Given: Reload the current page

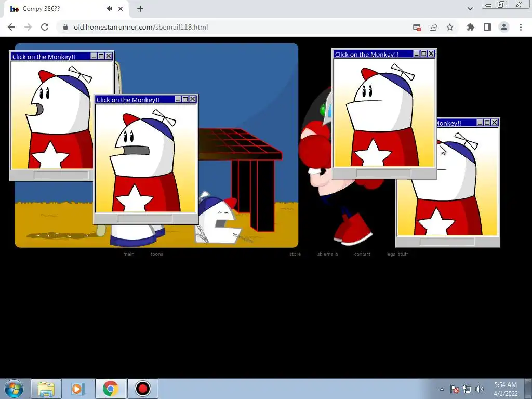Looking at the screenshot, I should click(45, 27).
